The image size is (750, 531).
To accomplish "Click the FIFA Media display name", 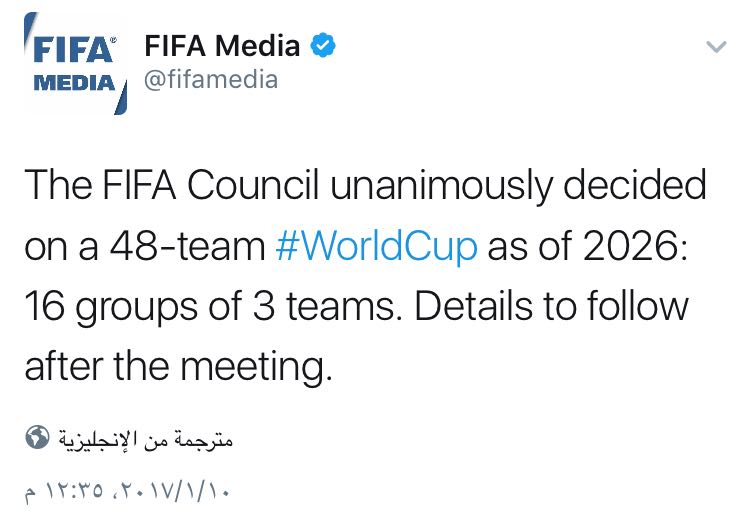I will (222, 45).
